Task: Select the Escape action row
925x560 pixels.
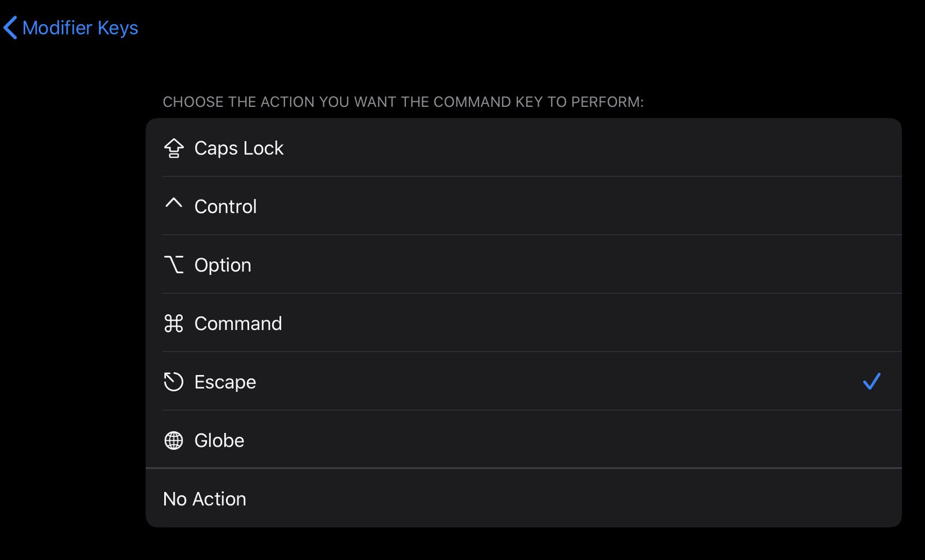Action: pos(405,381)
